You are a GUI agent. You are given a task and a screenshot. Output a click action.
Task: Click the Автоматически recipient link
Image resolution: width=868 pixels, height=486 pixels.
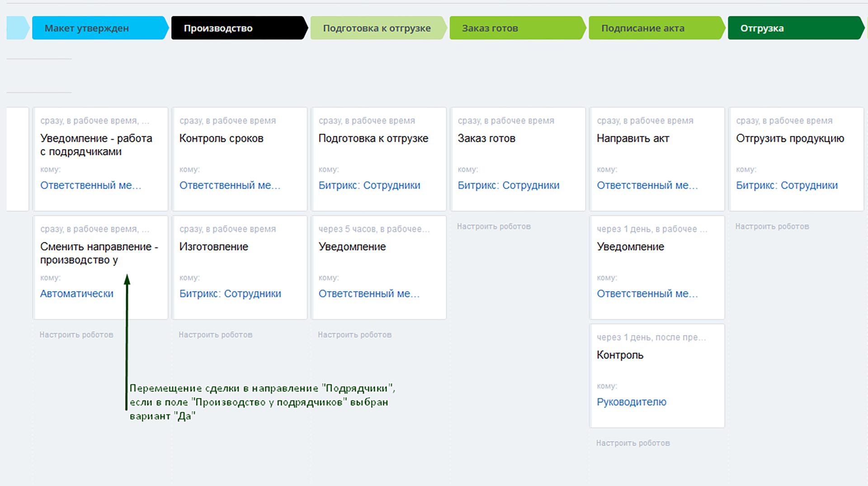[x=77, y=294]
